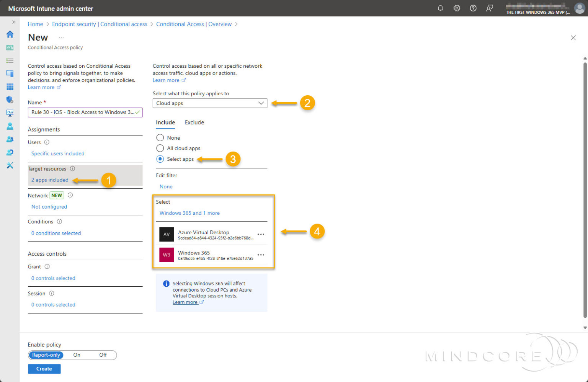Go to Home via the breadcrumb

pyautogui.click(x=35, y=24)
